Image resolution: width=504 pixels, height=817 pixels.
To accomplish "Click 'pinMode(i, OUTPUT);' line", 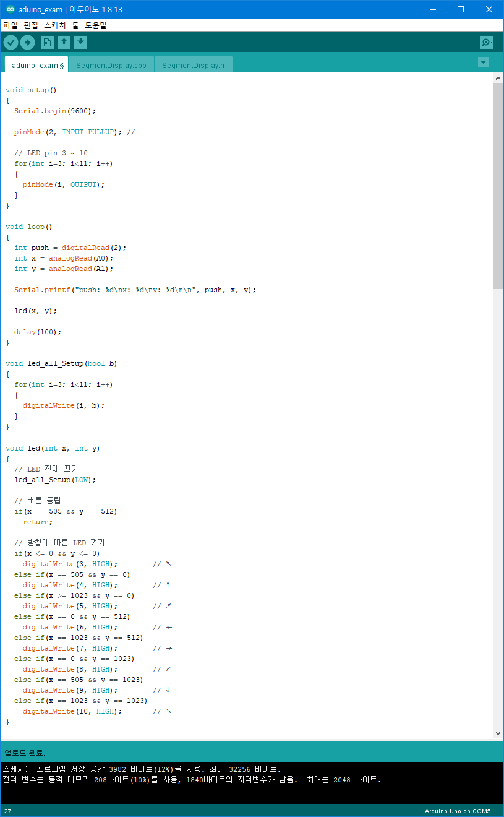I will pos(64,184).
